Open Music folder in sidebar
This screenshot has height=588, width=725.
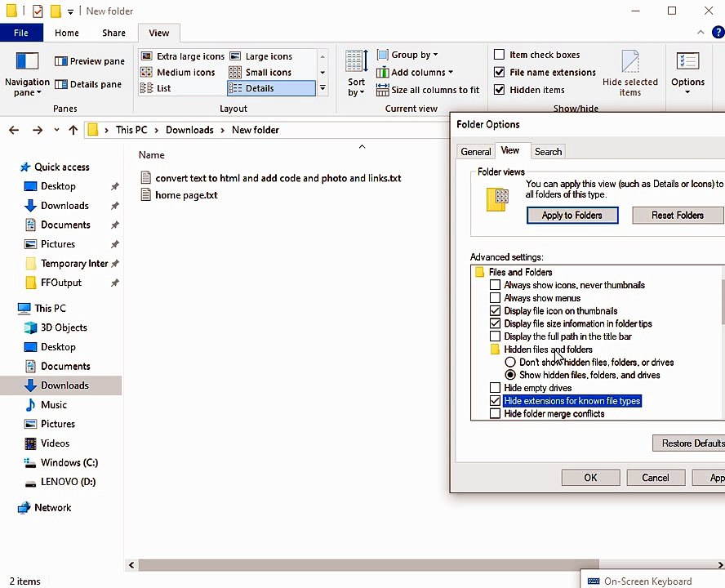tap(46, 405)
